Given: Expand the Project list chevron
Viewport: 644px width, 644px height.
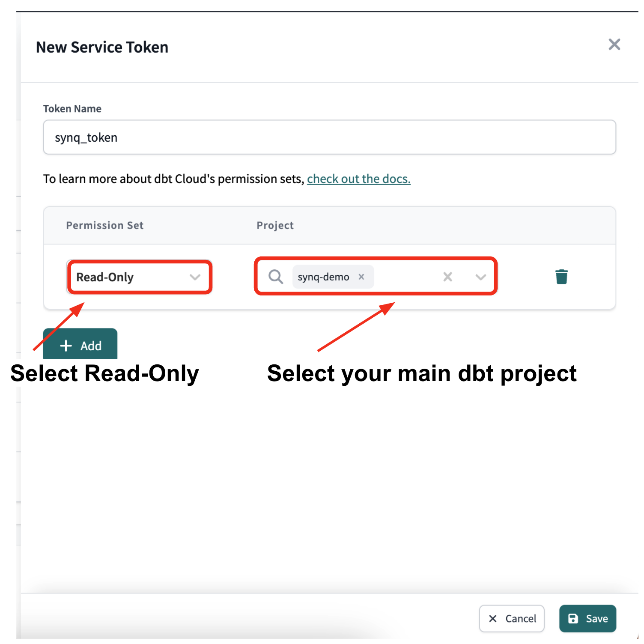Looking at the screenshot, I should [480, 277].
